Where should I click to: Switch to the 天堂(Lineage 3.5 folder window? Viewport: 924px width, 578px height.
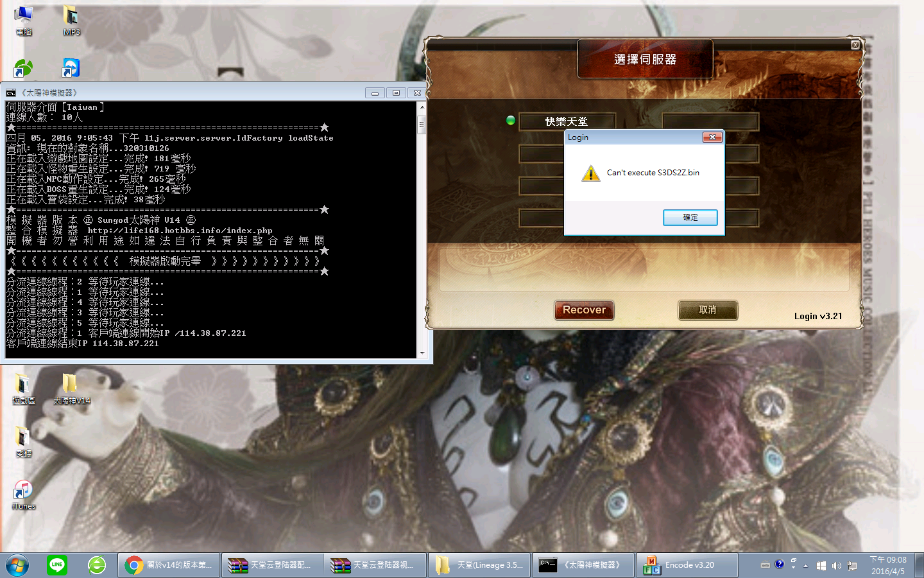point(479,565)
